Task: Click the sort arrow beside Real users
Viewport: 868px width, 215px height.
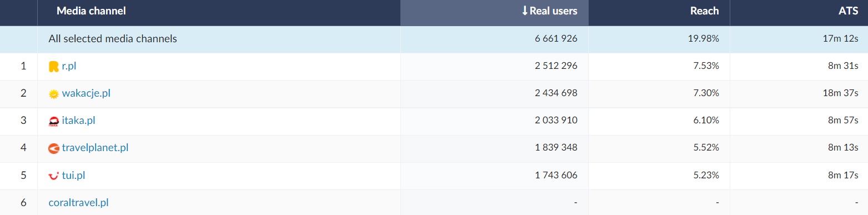Action: point(525,11)
